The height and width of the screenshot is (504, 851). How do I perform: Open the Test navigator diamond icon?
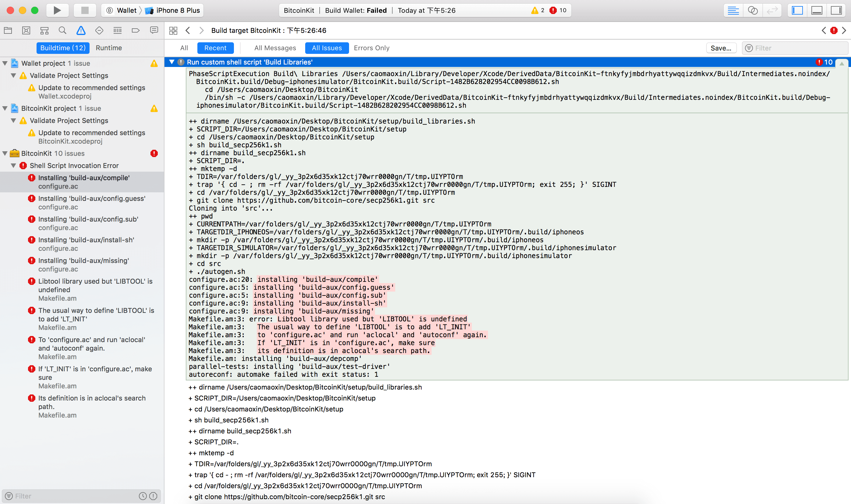coord(99,30)
